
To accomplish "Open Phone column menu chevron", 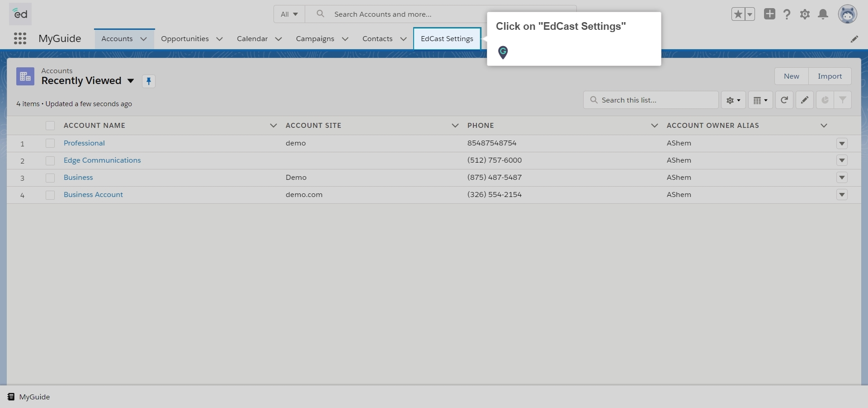I will point(654,126).
